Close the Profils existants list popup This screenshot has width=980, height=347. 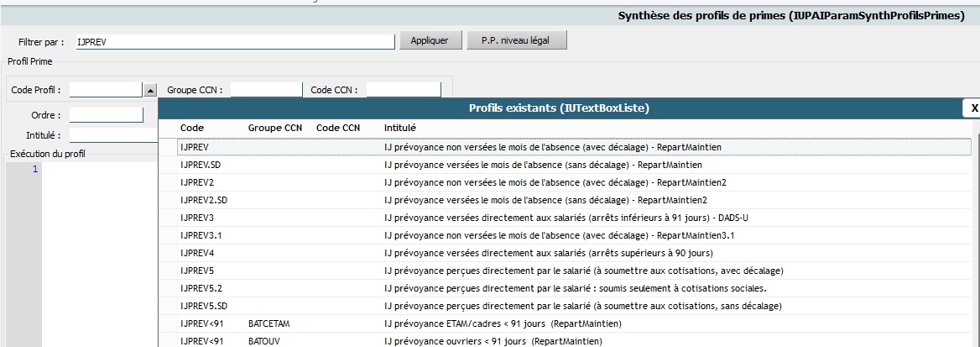[x=974, y=108]
